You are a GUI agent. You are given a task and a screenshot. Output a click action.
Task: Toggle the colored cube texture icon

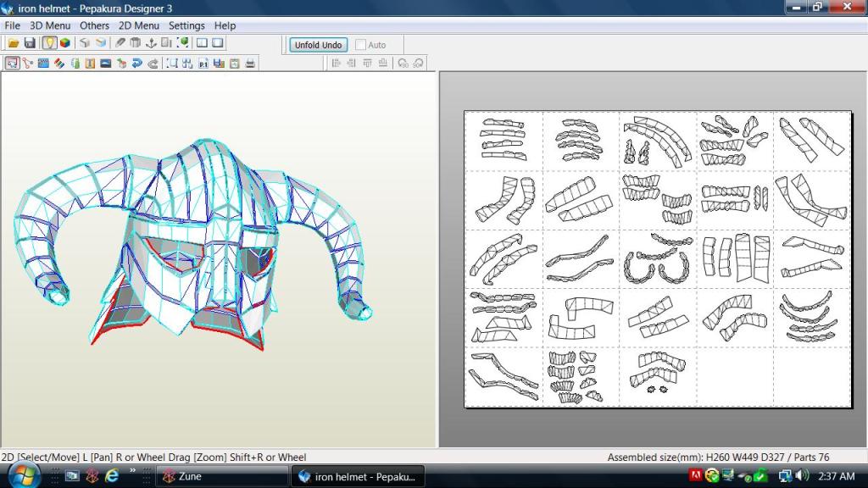point(65,43)
